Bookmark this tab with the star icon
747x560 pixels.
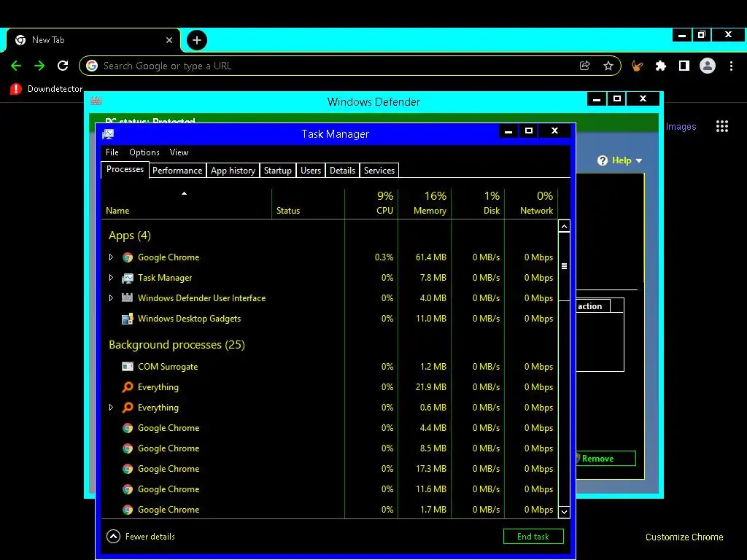point(608,66)
